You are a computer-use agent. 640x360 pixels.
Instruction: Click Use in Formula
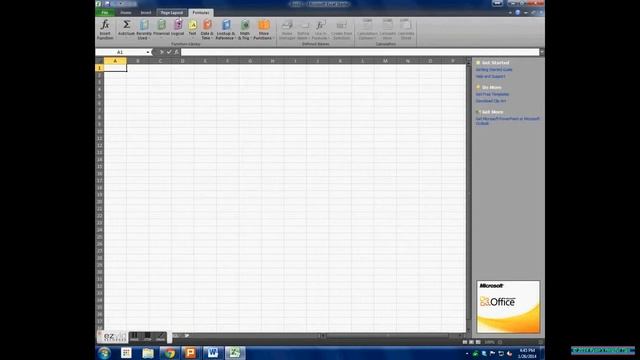320,29
